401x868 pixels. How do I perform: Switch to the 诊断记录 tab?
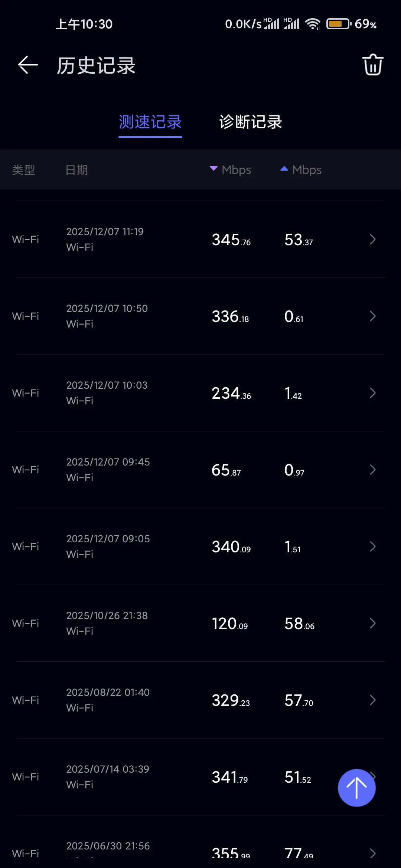[251, 122]
